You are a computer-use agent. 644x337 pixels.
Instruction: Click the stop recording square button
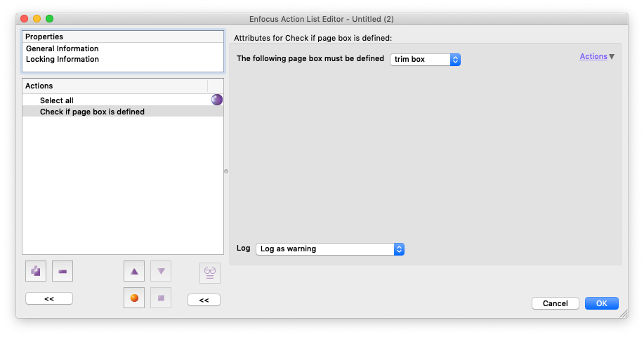[161, 298]
